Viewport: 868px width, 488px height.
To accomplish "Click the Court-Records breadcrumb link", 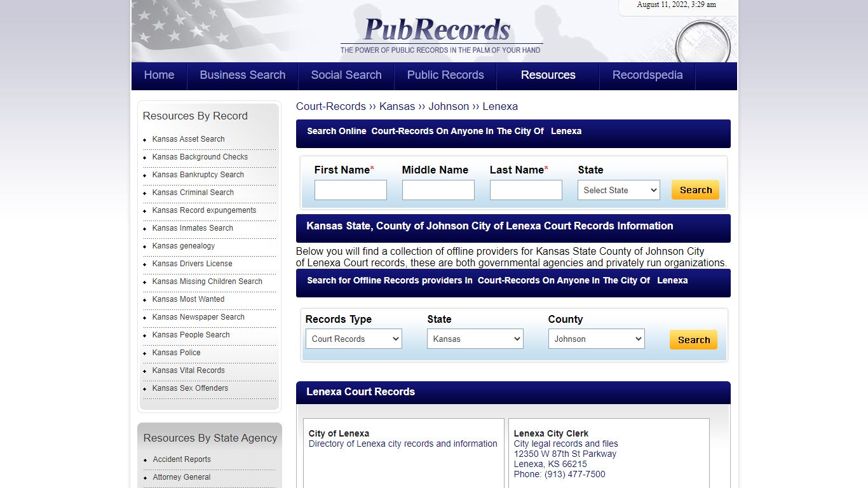I will click(x=331, y=106).
